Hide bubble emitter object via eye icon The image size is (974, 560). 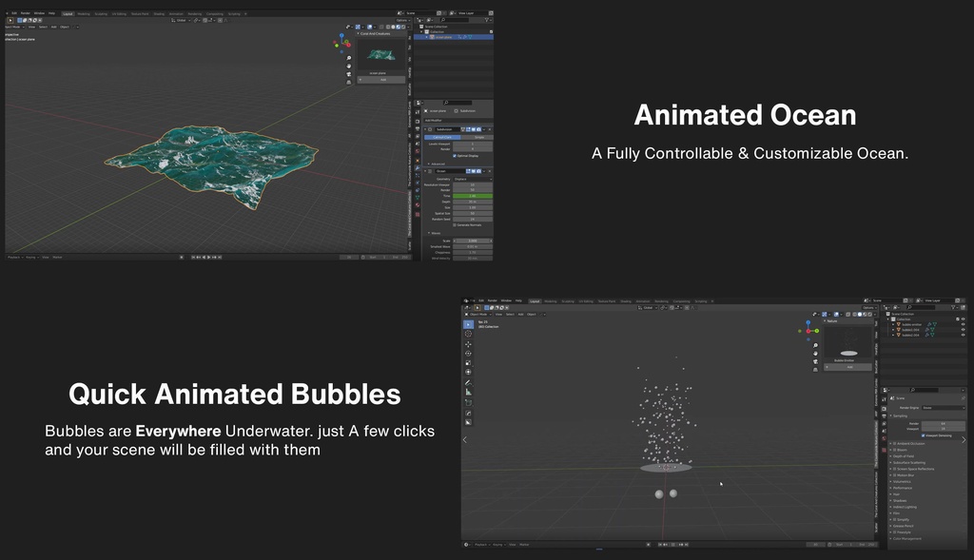963,324
